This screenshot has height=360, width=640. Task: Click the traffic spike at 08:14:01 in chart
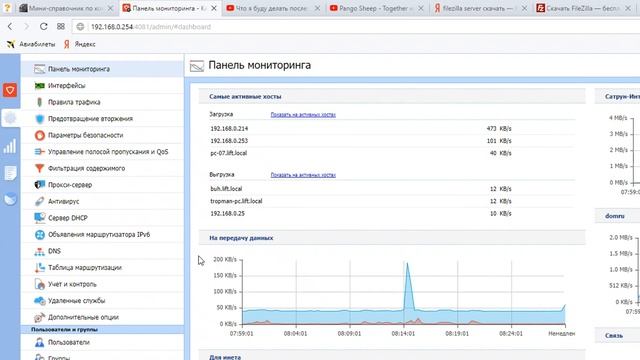(x=407, y=286)
